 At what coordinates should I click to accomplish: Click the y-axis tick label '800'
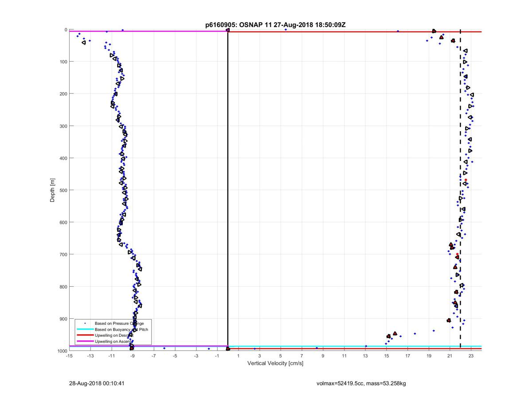(63, 287)
